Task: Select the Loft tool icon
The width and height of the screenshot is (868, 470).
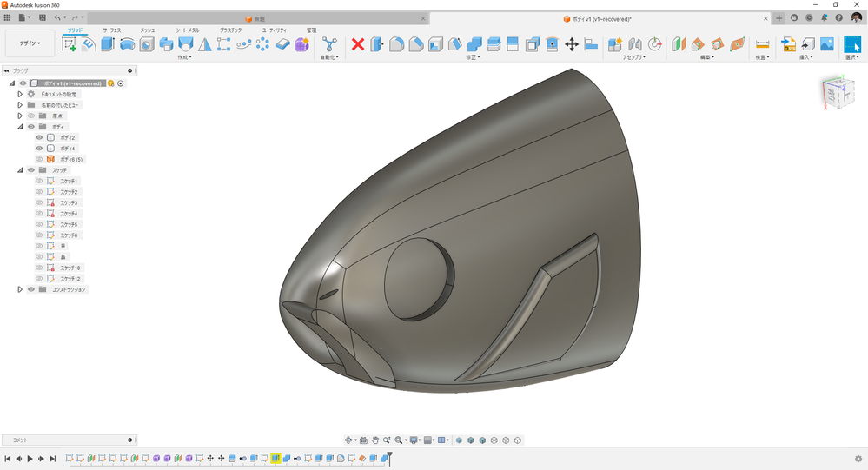Action: 185,44
